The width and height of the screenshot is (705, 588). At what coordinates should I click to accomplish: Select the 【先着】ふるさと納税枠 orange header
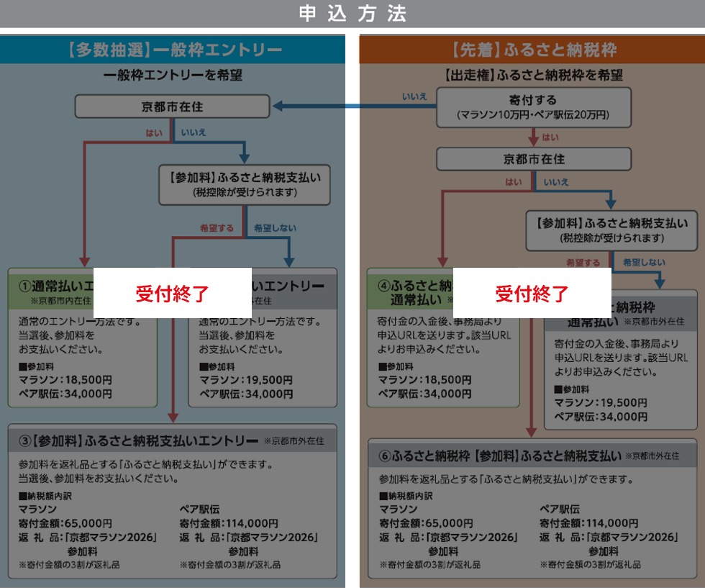(x=532, y=50)
